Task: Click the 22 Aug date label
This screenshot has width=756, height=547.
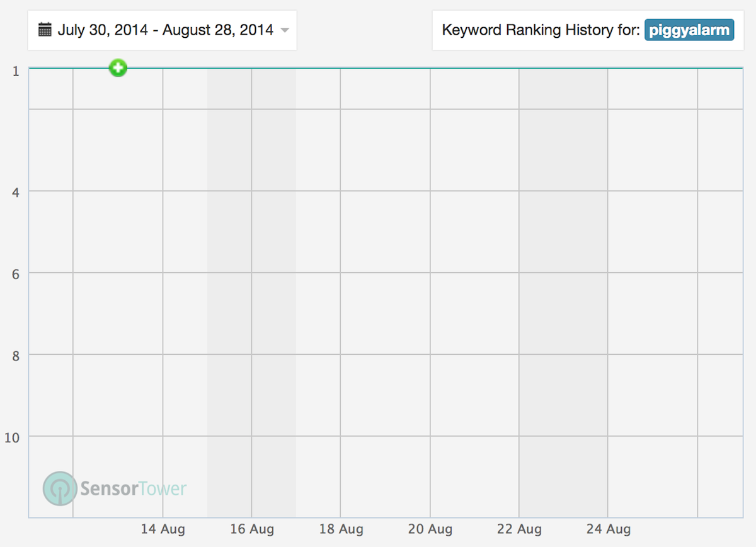Action: (x=519, y=529)
